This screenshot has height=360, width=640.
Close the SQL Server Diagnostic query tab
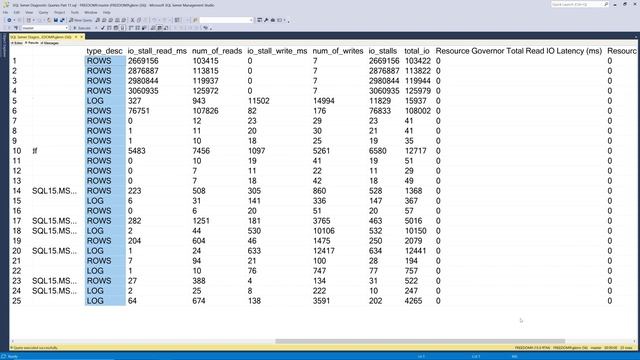81,37
